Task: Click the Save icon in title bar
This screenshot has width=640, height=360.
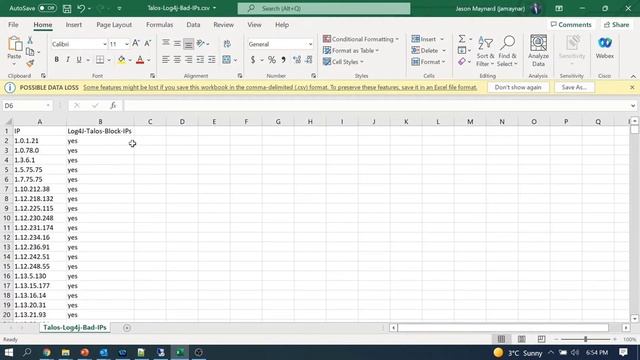Action: 67,8
